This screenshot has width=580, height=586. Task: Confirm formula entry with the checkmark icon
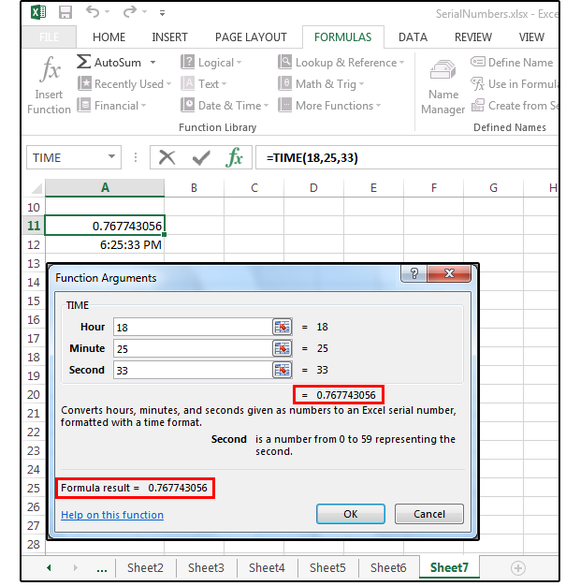201,157
